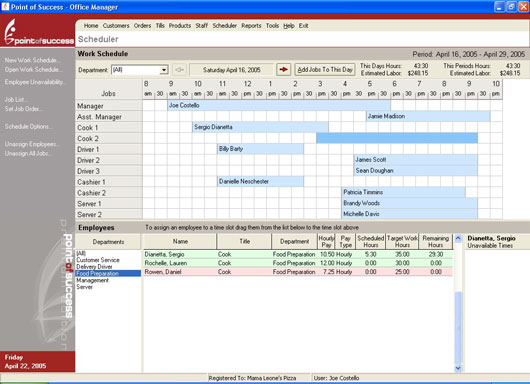Click Open Work Schedule link
Viewport: 530px width, 384px height.
tap(33, 70)
